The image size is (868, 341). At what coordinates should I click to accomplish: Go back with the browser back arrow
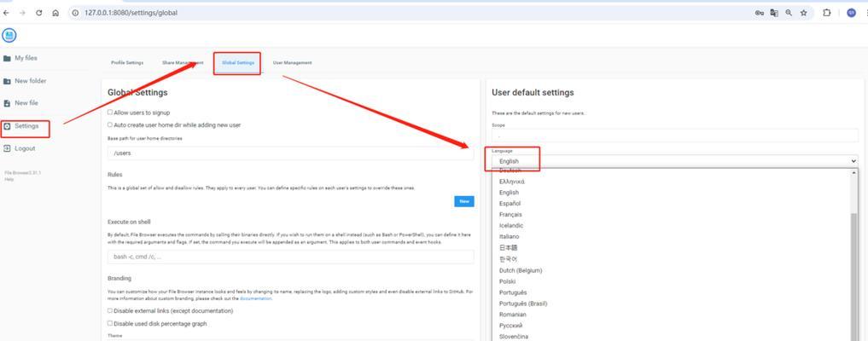pos(6,13)
